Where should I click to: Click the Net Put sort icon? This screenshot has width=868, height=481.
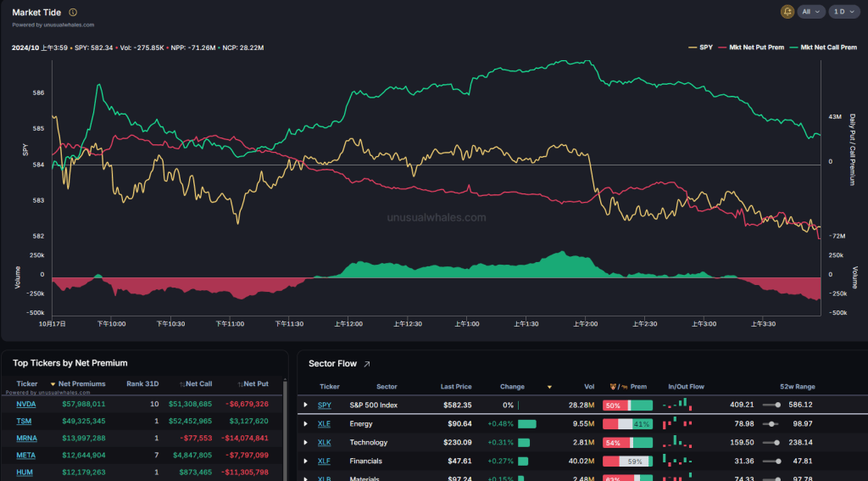[241, 384]
